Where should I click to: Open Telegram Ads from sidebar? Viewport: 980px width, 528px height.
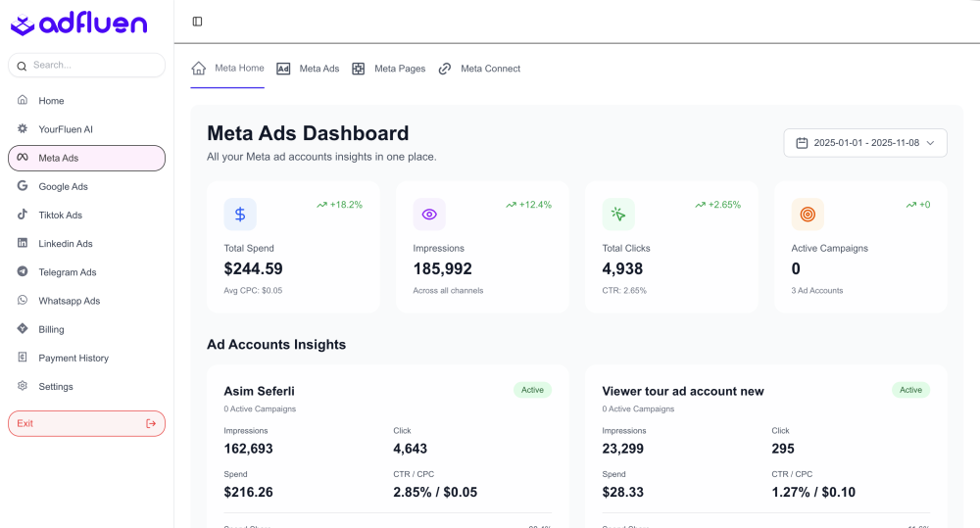pyautogui.click(x=67, y=272)
